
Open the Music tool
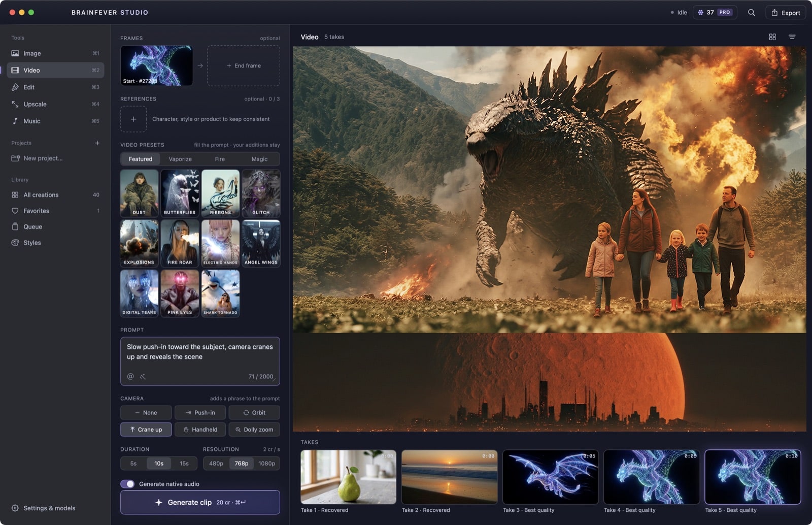tap(55, 121)
